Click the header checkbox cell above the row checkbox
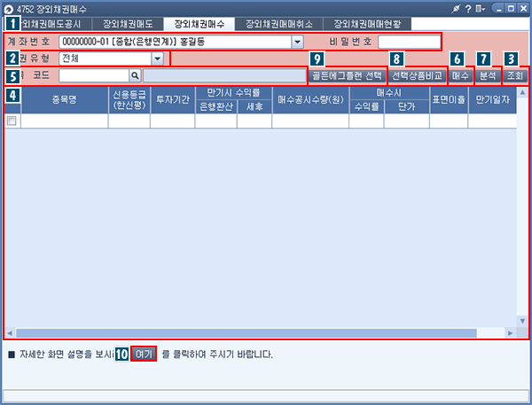The height and width of the screenshot is (405, 532). [x=12, y=100]
